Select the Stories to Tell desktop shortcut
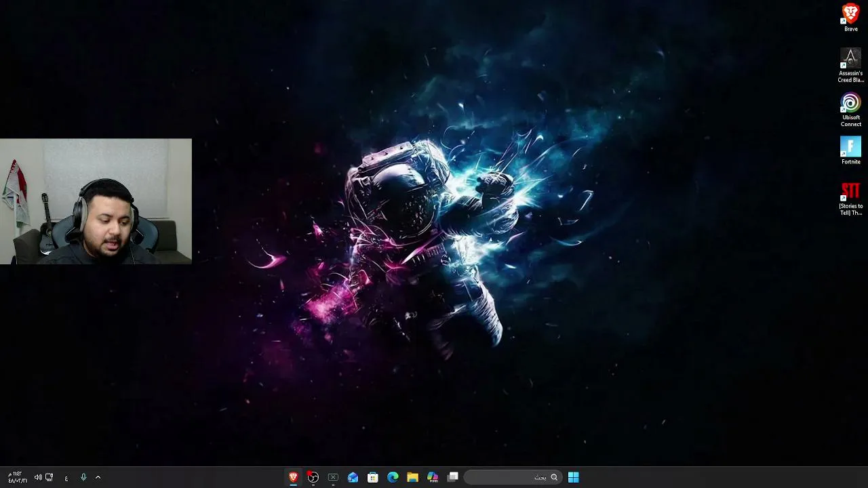 click(x=850, y=199)
